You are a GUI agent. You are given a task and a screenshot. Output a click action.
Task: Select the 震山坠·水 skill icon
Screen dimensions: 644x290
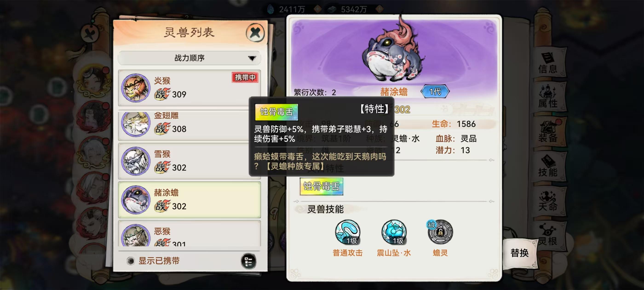[394, 232]
